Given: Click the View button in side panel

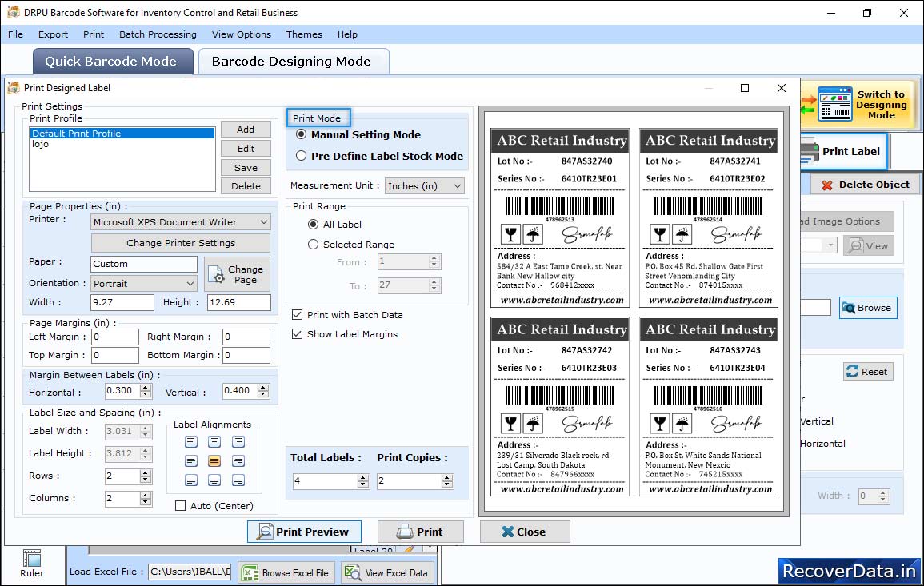Looking at the screenshot, I should pyautogui.click(x=868, y=246).
